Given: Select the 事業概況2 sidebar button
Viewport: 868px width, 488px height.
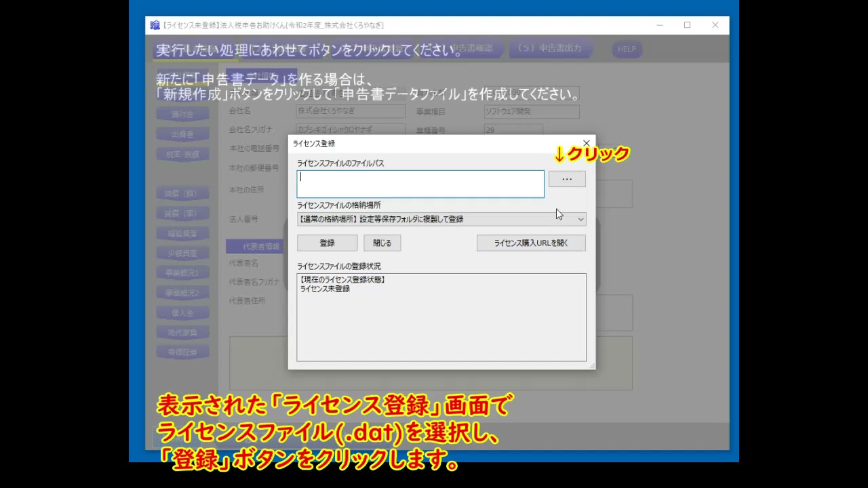Looking at the screenshot, I should click(x=182, y=293).
